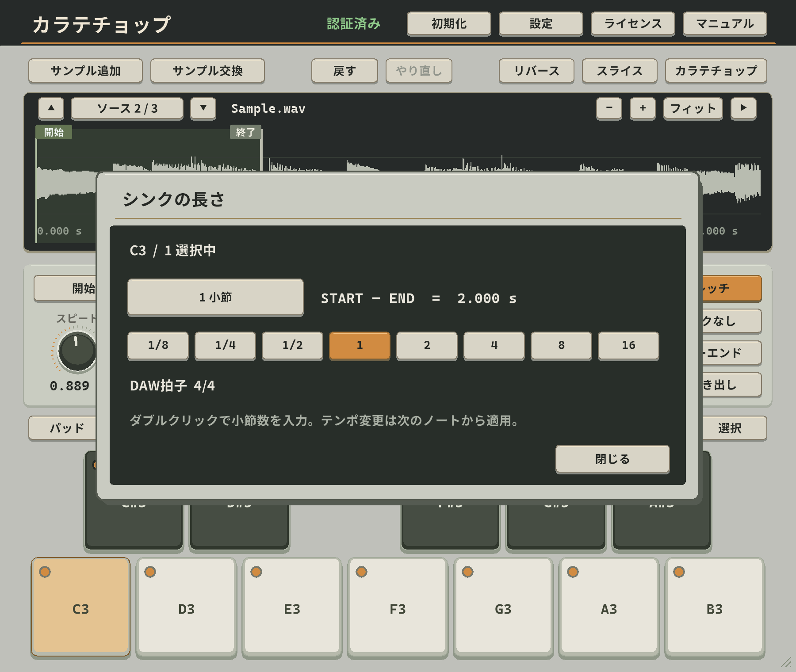The height and width of the screenshot is (672, 796).
Task: Click the 初期化 initialize button
Action: pyautogui.click(x=449, y=24)
